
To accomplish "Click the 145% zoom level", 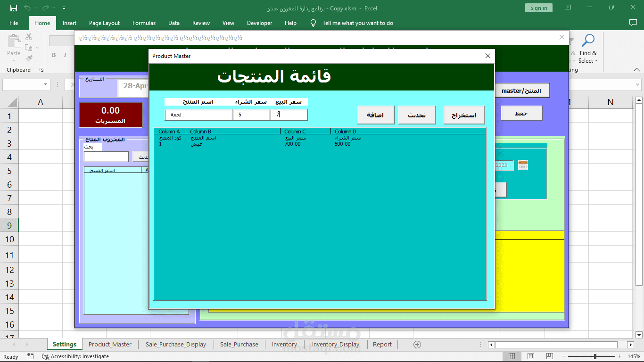I will [x=635, y=356].
